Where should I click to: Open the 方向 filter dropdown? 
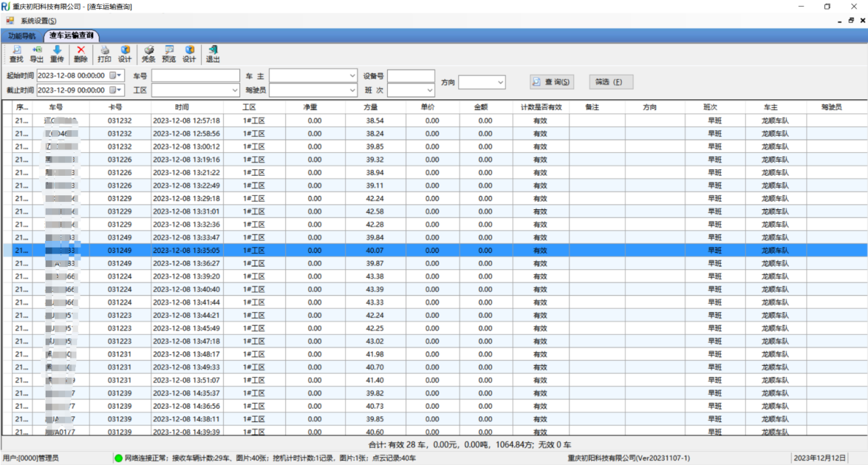click(500, 82)
